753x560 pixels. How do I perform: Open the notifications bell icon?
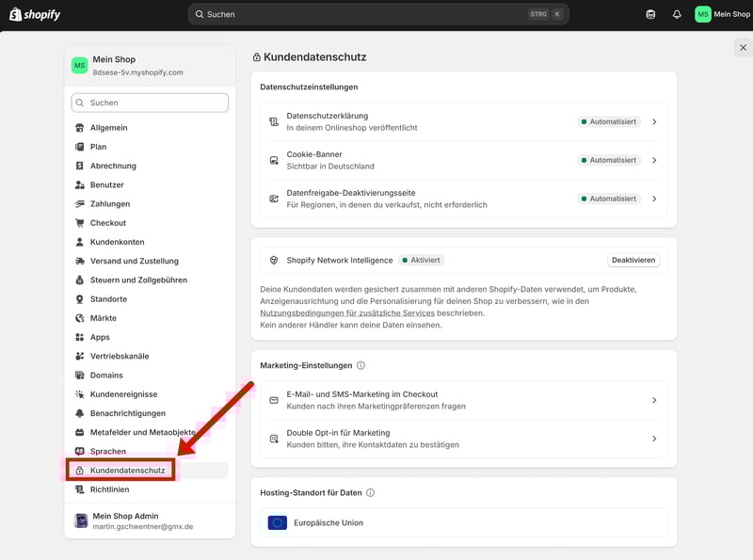(x=677, y=14)
